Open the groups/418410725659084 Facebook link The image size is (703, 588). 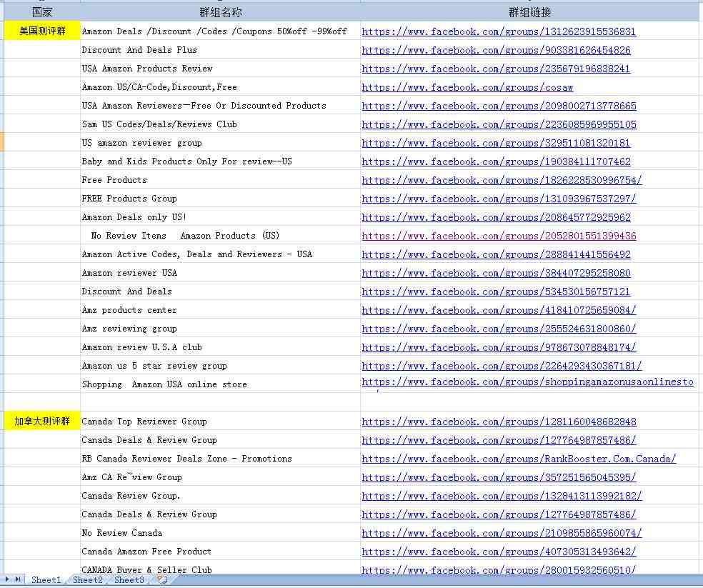[499, 310]
